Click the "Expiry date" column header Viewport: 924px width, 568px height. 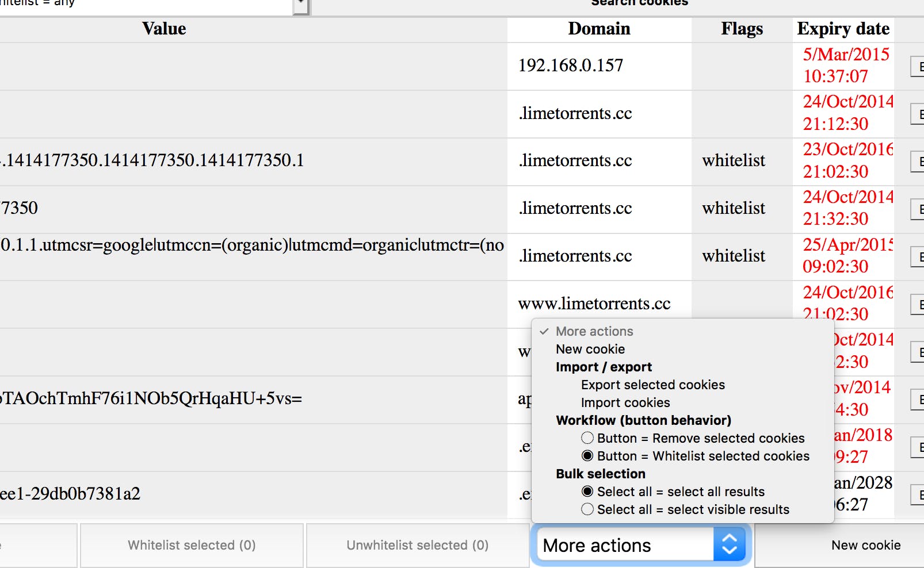tap(843, 29)
